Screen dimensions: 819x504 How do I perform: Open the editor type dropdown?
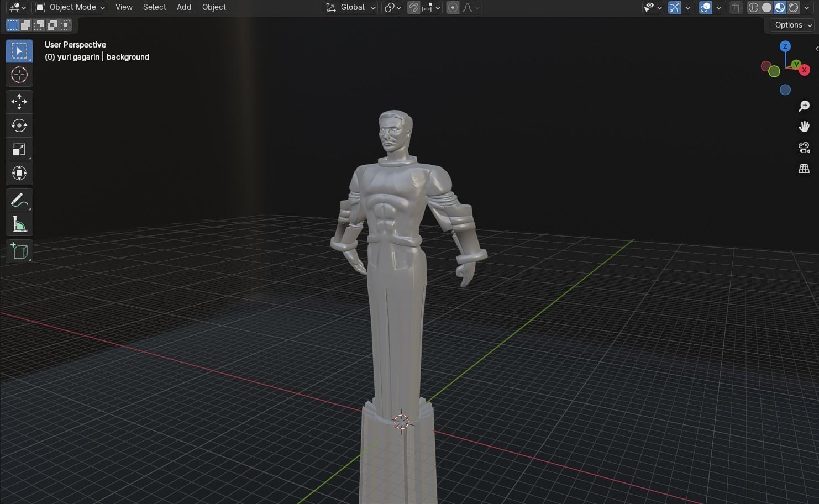[18, 7]
